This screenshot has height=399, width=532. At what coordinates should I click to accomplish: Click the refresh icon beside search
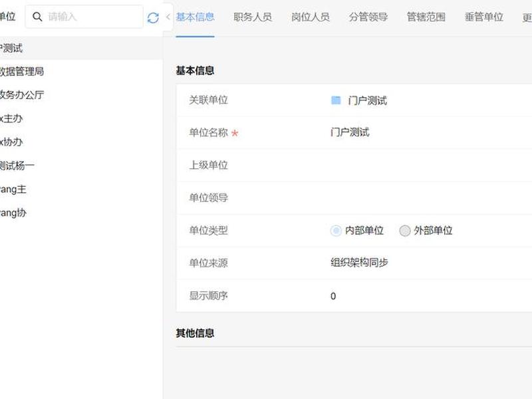153,17
